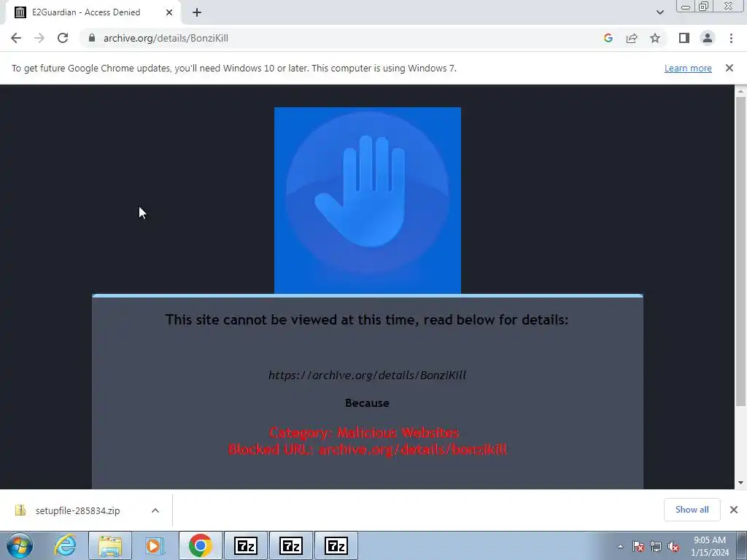Expand options for setupfile-285834.zip download

click(x=155, y=510)
